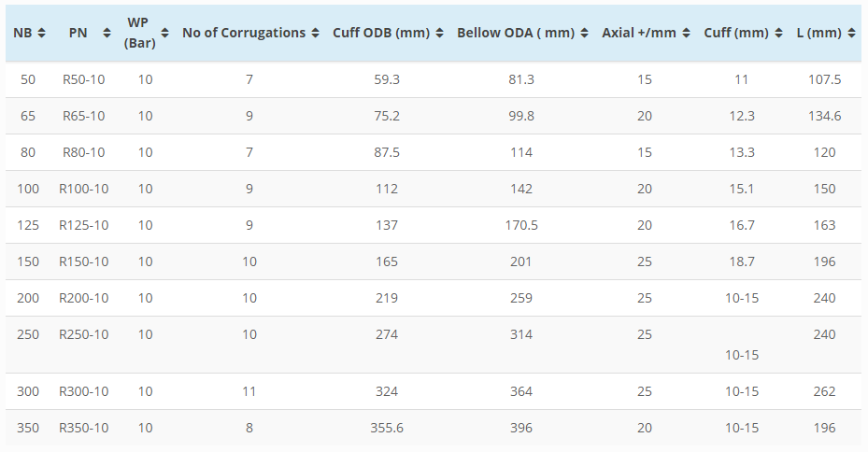Click the Cuff ODB (mm) header label
This screenshot has width=868, height=452.
click(381, 33)
